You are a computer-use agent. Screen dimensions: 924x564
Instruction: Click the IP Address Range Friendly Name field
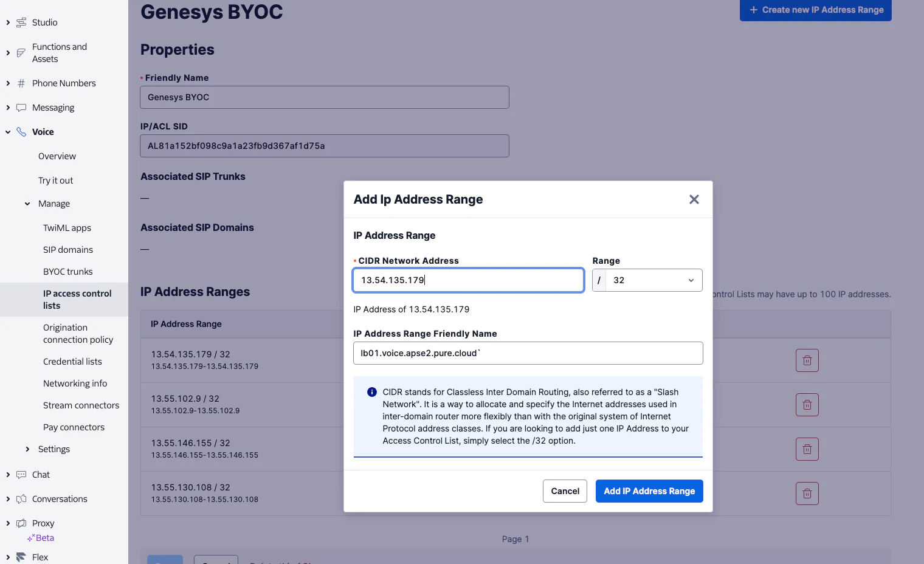pyautogui.click(x=528, y=353)
